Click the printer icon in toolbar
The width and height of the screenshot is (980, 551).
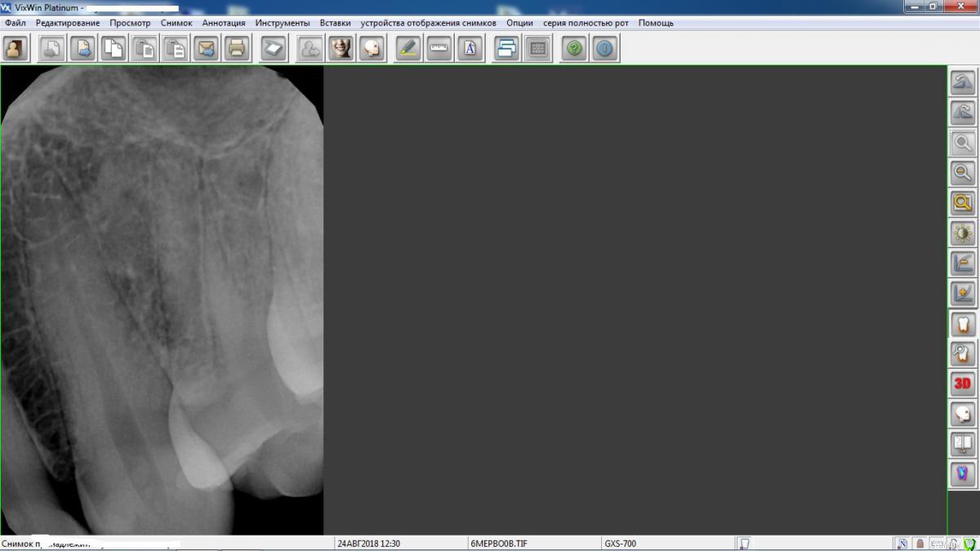237,49
